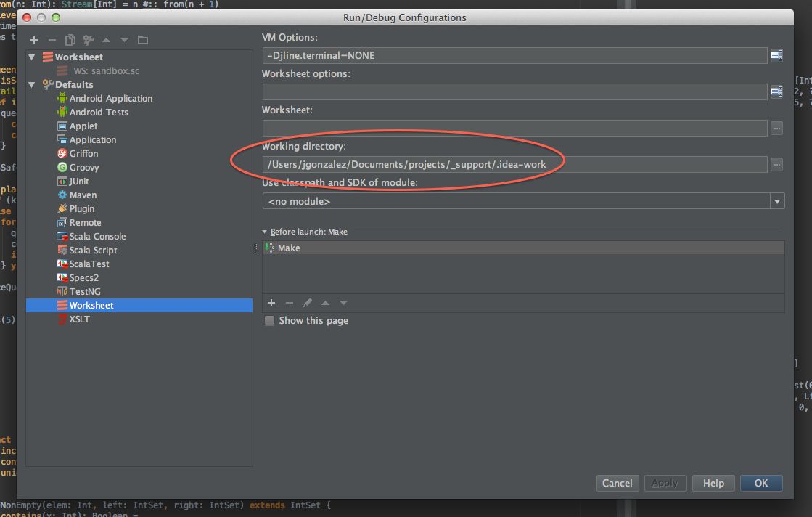
Task: Create new folder with folder icon
Action: pyautogui.click(x=143, y=40)
